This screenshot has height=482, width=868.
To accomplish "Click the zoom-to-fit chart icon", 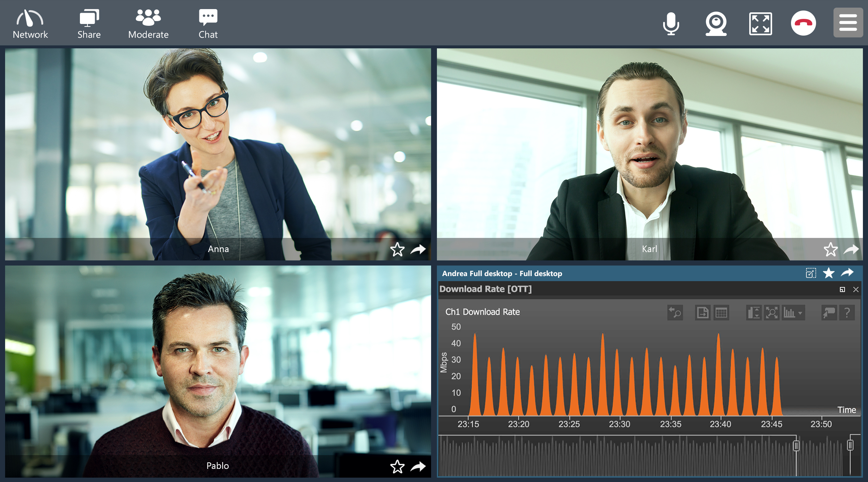I will (772, 313).
